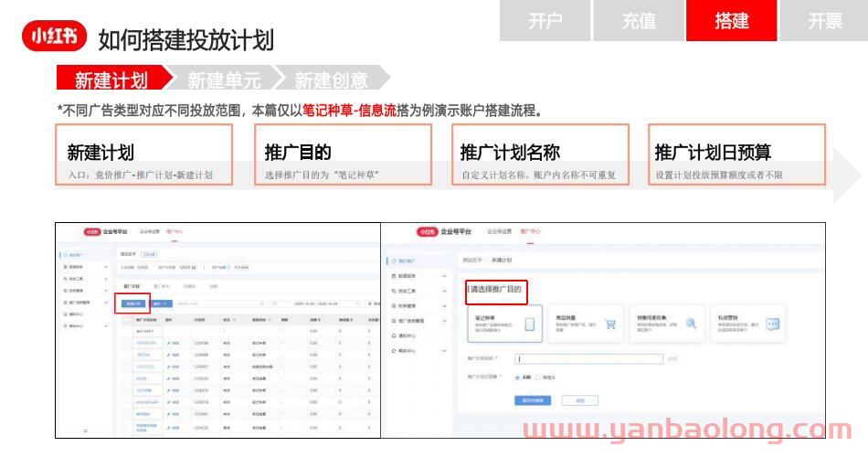Select the 商品销量 promotion goal card title

pos(566,318)
